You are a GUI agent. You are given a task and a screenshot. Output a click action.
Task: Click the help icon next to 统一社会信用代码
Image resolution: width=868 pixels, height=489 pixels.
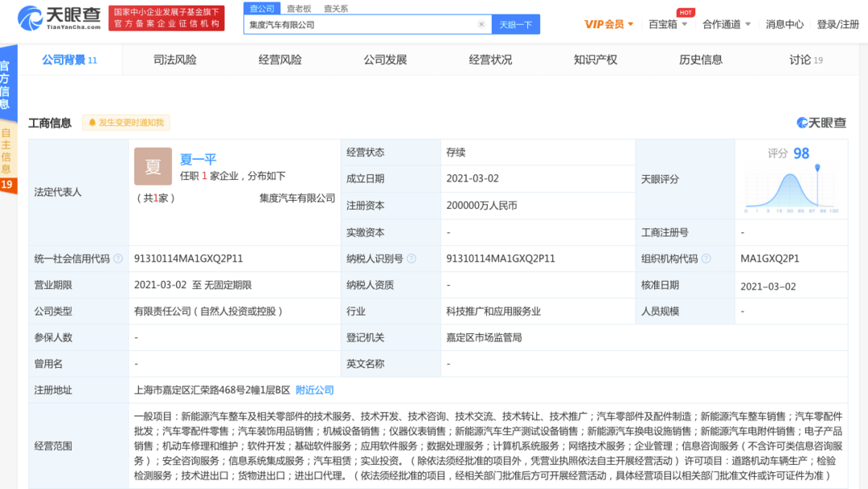pyautogui.click(x=118, y=259)
